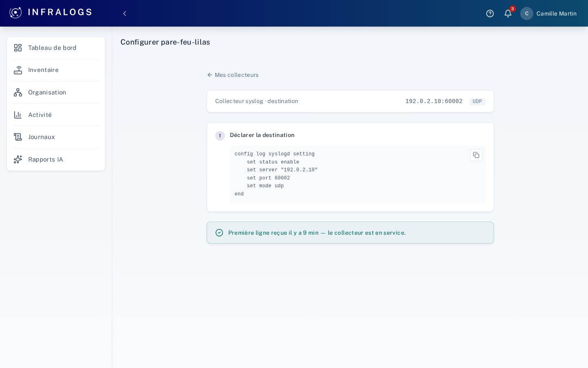Image resolution: width=588 pixels, height=368 pixels.
Task: Click the line set server "192.0.2.10"
Action: click(282, 170)
